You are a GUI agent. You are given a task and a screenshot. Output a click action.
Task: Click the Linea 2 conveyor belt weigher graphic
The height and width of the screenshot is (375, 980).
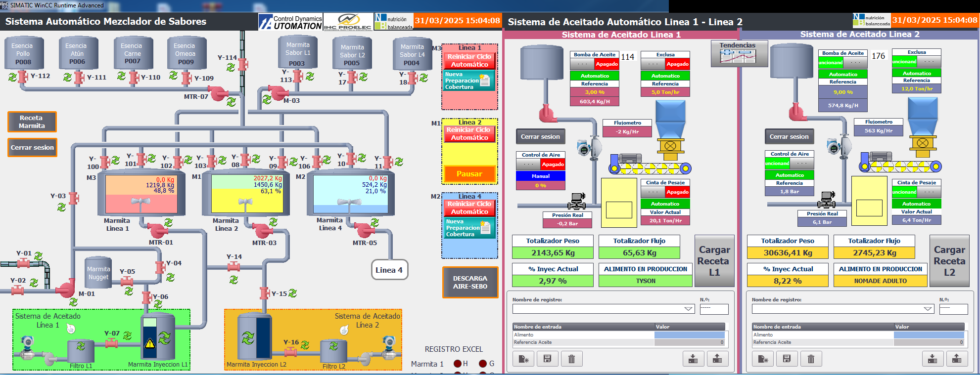[x=899, y=163]
